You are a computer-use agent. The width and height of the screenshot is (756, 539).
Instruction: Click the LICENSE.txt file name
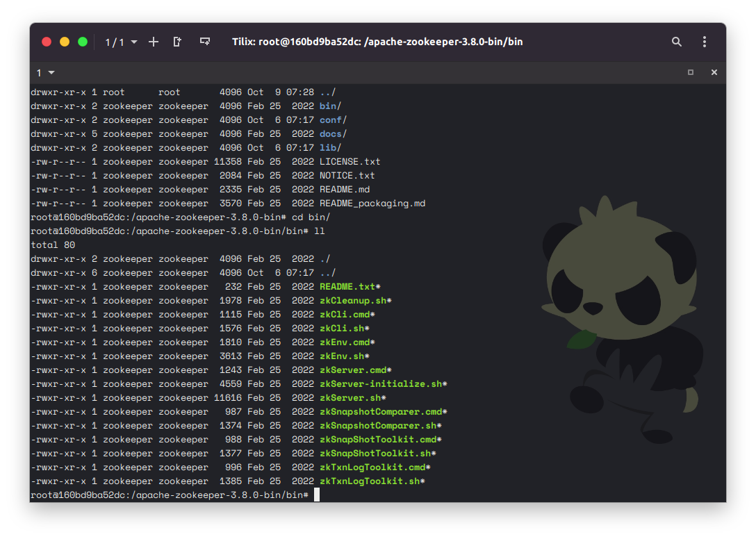[x=350, y=162]
